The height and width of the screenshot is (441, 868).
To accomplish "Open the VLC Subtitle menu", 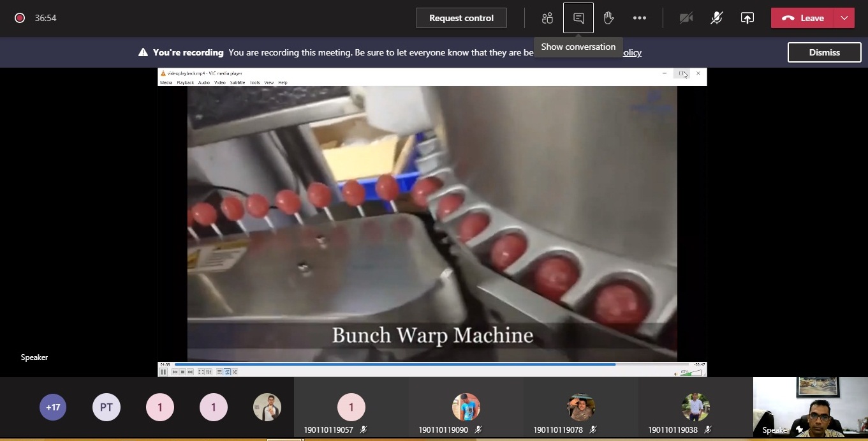I will click(237, 82).
